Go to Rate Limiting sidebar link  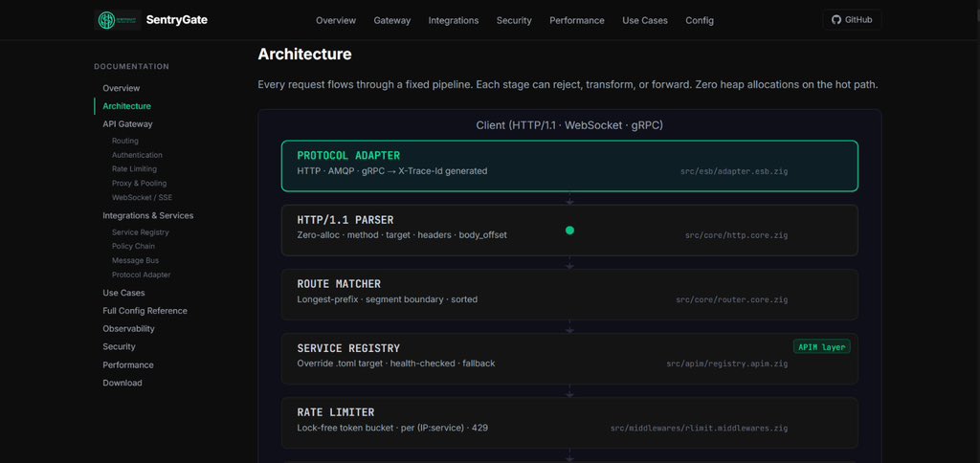pyautogui.click(x=134, y=169)
